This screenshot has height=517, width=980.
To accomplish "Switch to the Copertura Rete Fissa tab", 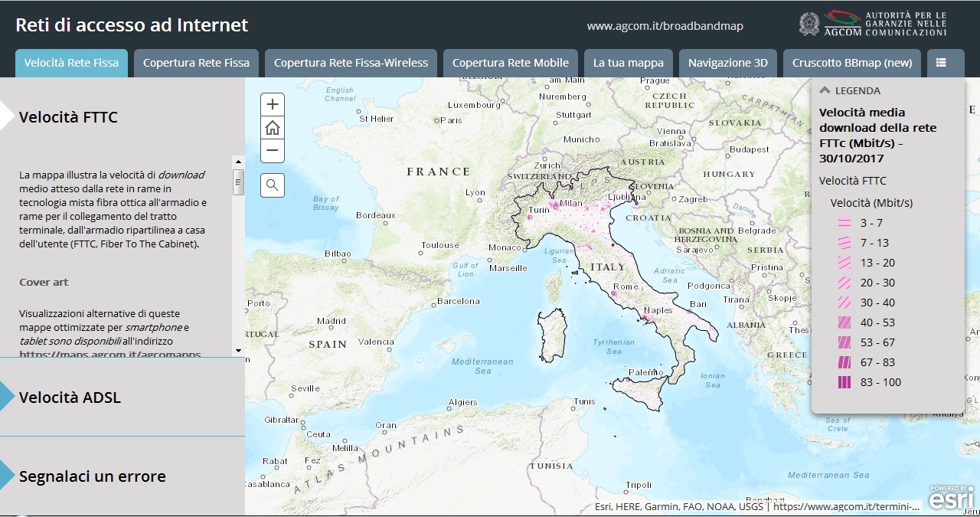I will 196,63.
